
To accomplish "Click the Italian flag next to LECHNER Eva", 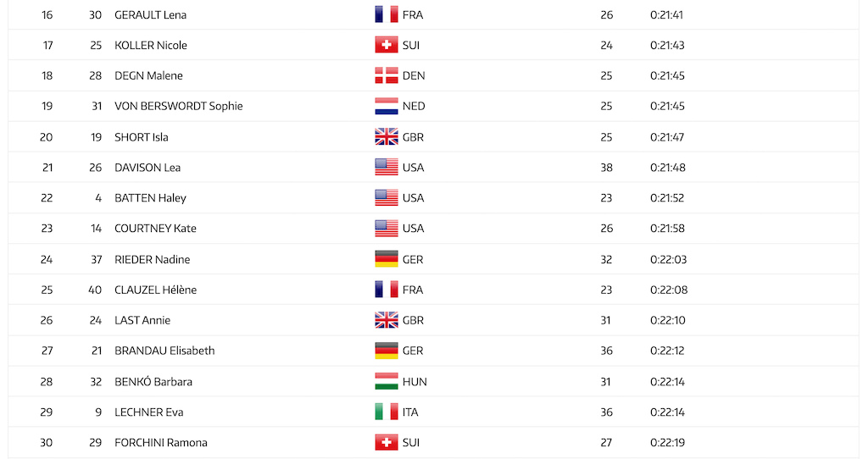I will 387,412.
